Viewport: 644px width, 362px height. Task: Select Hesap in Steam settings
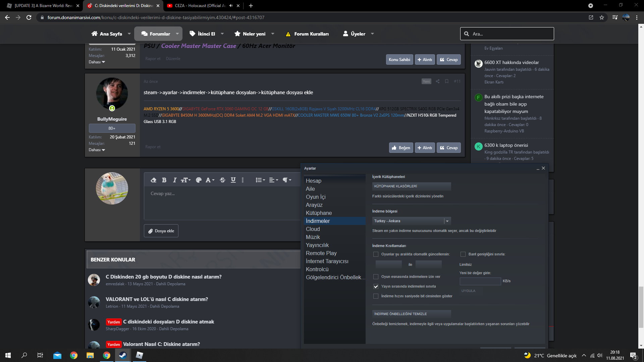coord(334,181)
